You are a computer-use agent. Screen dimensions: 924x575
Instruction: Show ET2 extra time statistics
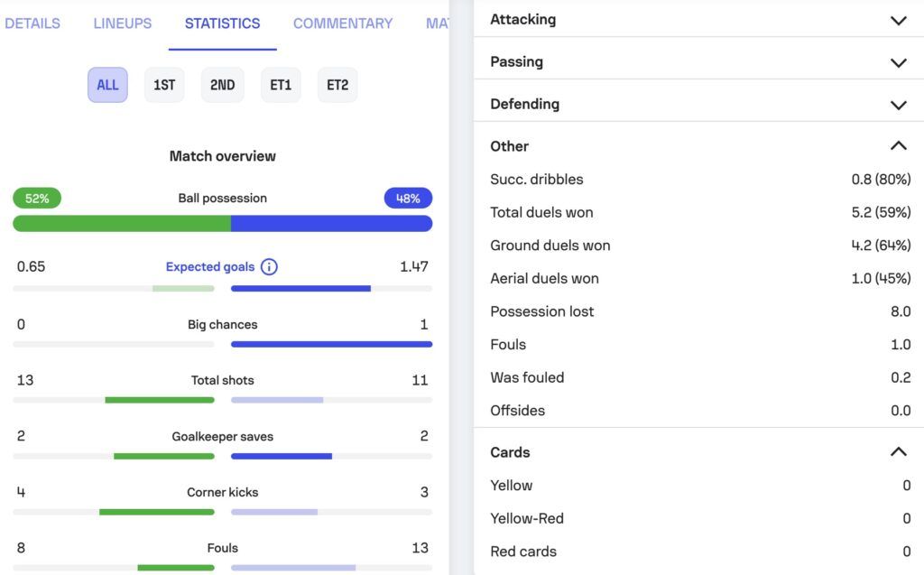pyautogui.click(x=337, y=85)
